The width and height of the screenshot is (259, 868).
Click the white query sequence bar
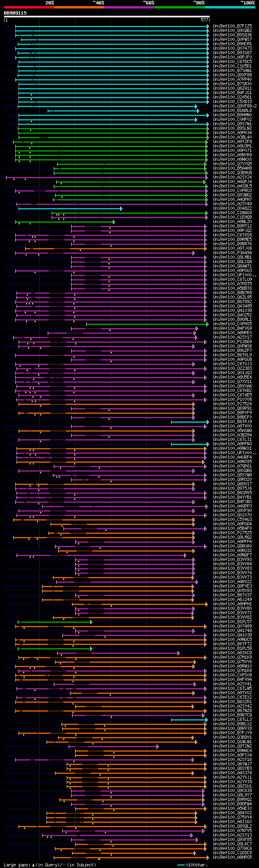(106, 17)
